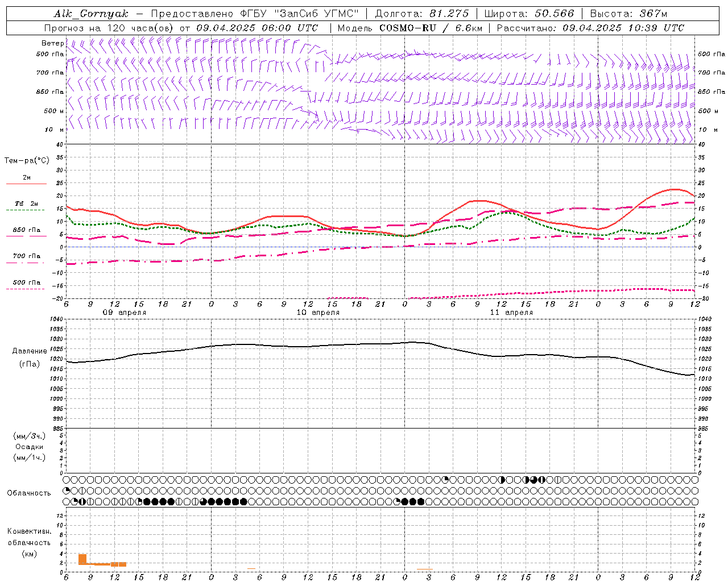Click the longitude value Долгота: 81.275
Viewport: 728px width, 582px height.
[422, 14]
